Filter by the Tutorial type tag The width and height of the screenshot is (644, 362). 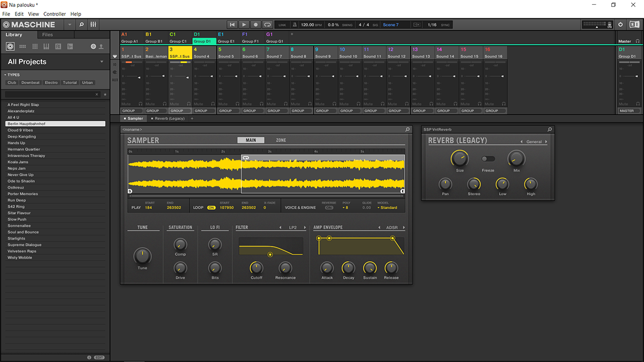(x=70, y=83)
